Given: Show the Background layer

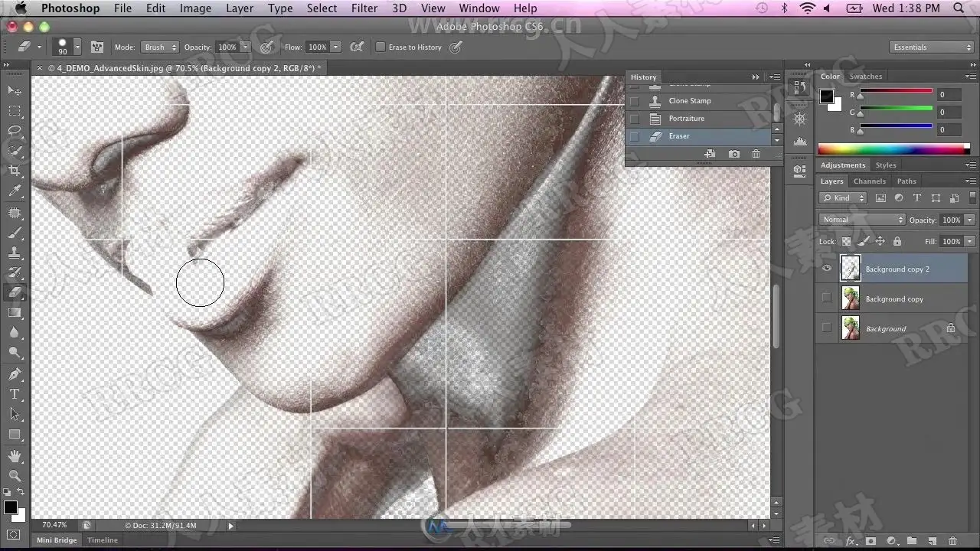Looking at the screenshot, I should coord(827,328).
